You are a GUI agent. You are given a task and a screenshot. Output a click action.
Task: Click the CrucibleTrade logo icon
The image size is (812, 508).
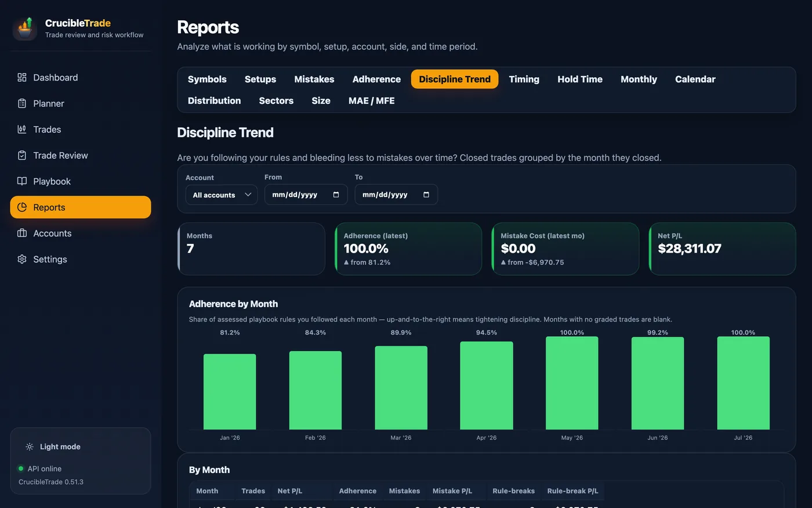point(25,28)
